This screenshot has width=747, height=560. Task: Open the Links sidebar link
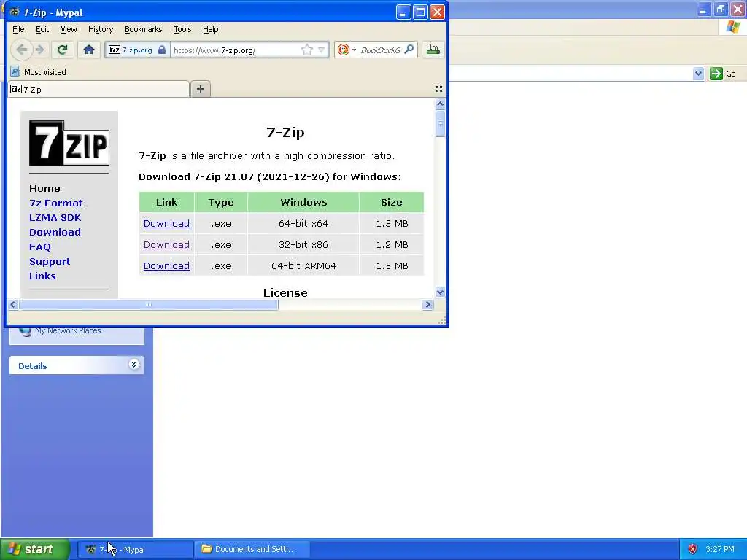click(42, 276)
